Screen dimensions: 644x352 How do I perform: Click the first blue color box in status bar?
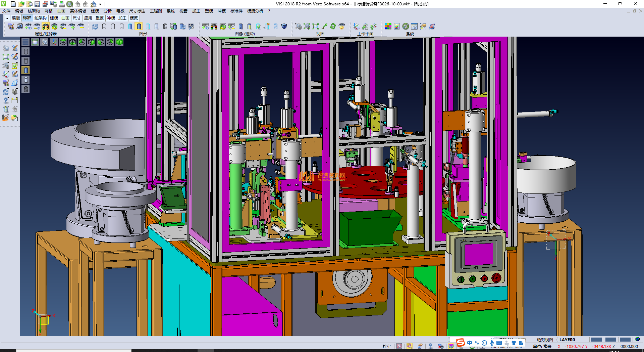click(x=596, y=340)
